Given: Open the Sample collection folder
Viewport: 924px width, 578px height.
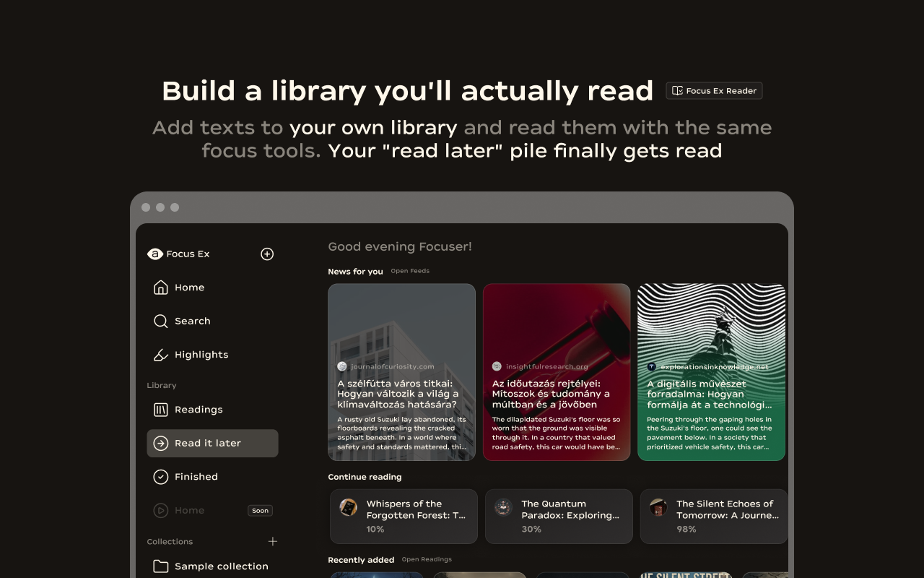Looking at the screenshot, I should pos(212,566).
